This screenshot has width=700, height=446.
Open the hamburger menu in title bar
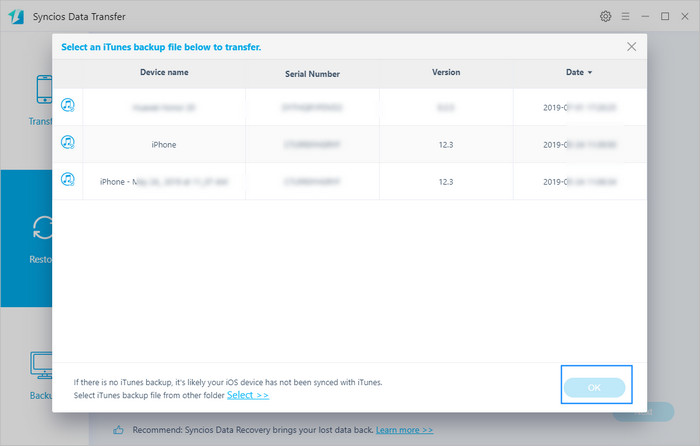click(x=625, y=17)
